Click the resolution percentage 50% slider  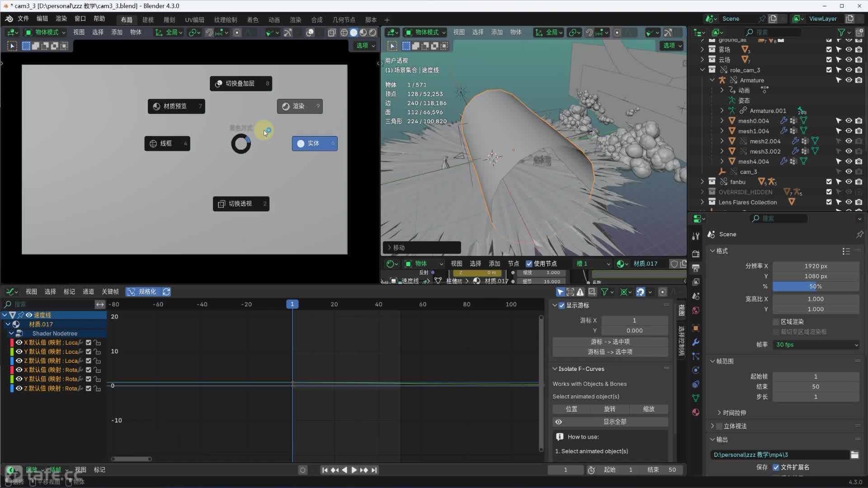[x=815, y=286]
